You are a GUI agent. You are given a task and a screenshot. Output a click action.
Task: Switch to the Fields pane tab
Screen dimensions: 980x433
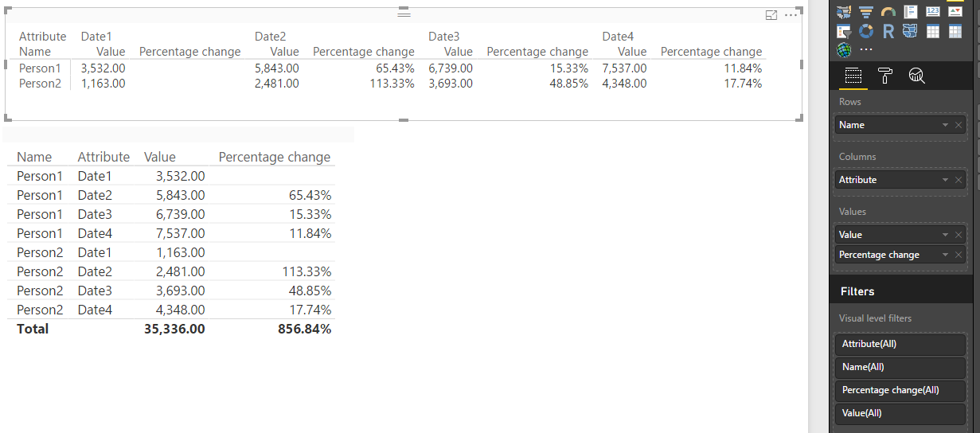(x=853, y=76)
